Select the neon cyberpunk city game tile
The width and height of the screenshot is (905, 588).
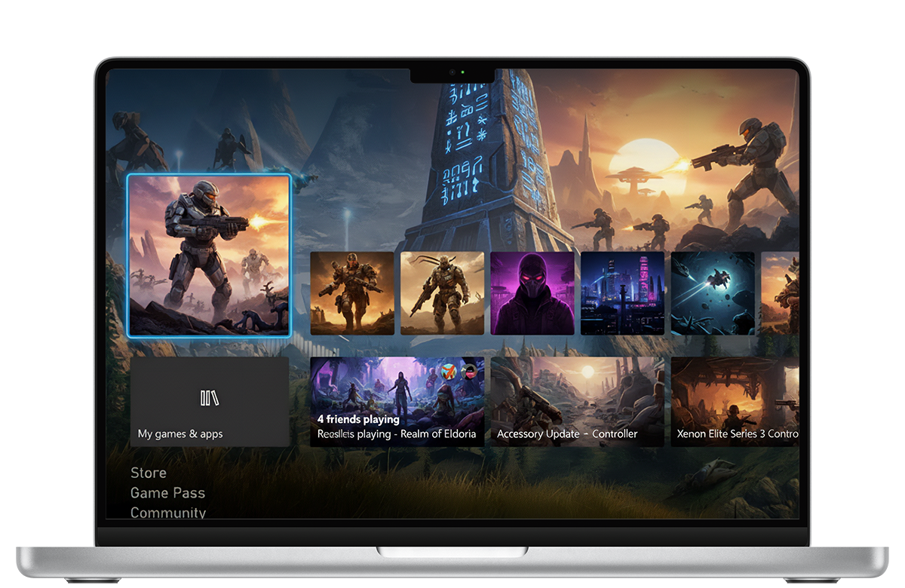[x=623, y=293]
